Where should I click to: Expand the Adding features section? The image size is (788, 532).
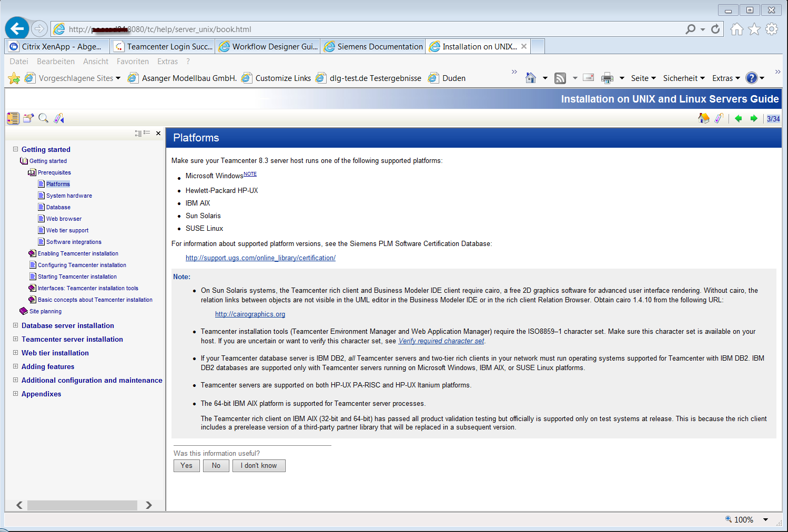[x=16, y=366]
